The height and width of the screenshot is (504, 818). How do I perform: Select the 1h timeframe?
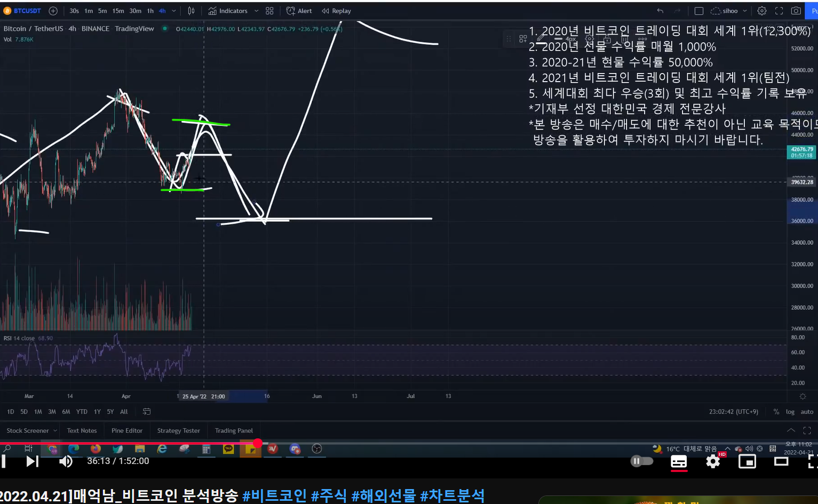pos(150,11)
